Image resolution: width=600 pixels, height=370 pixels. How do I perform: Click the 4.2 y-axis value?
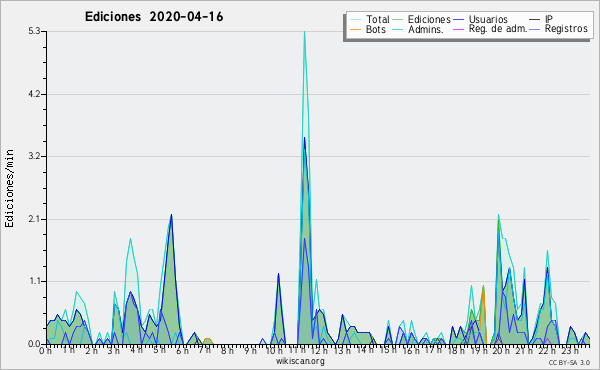pos(34,94)
